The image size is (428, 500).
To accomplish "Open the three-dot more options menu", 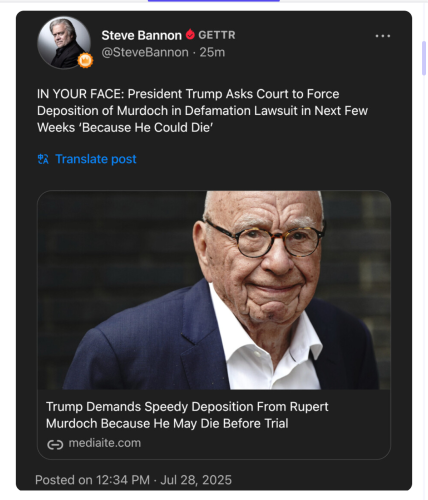I will (x=383, y=36).
